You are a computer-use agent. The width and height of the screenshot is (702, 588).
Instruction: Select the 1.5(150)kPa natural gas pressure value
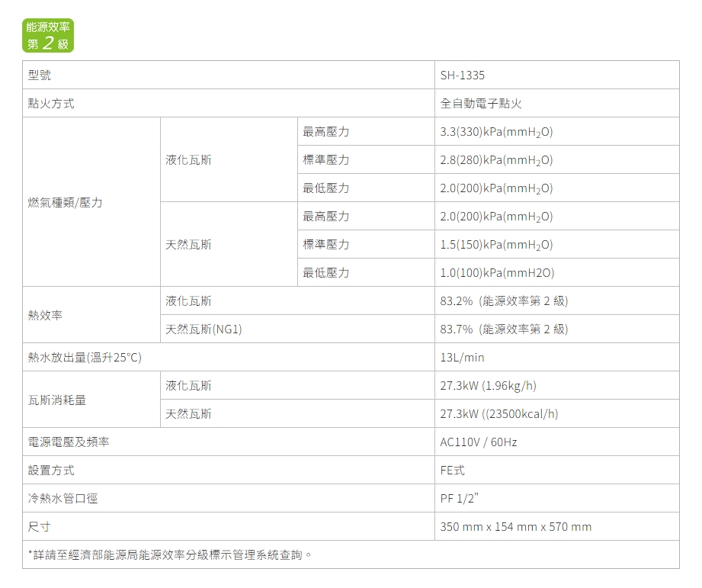pos(496,245)
